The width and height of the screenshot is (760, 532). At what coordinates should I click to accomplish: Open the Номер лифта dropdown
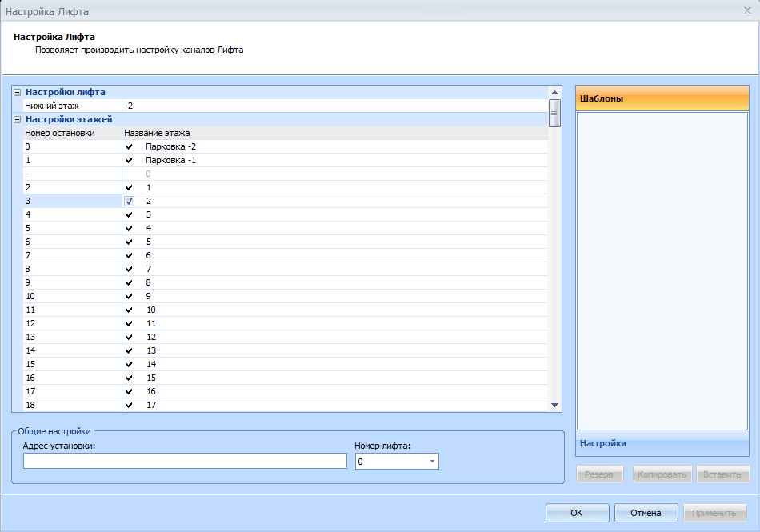(x=432, y=462)
